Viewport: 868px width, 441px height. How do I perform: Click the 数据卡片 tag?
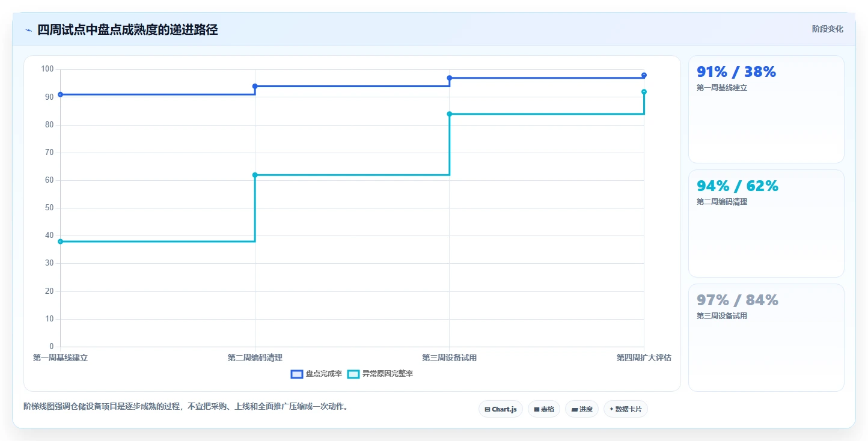tap(626, 409)
